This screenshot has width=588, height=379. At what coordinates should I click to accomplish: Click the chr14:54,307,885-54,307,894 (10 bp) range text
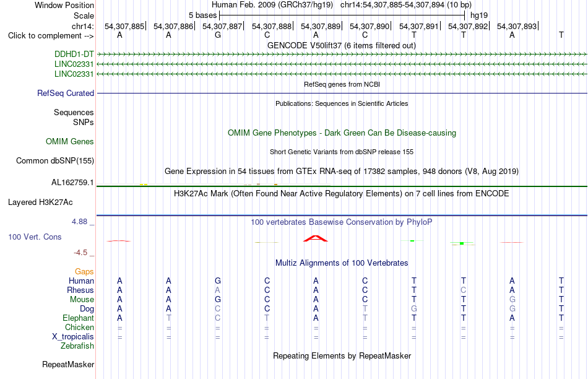tap(406, 5)
